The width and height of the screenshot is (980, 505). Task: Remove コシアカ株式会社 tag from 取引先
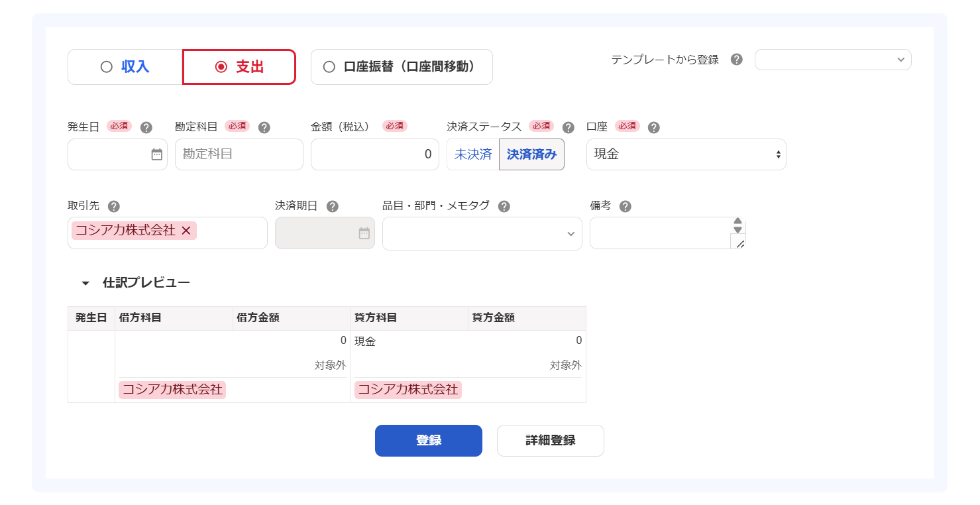point(186,231)
